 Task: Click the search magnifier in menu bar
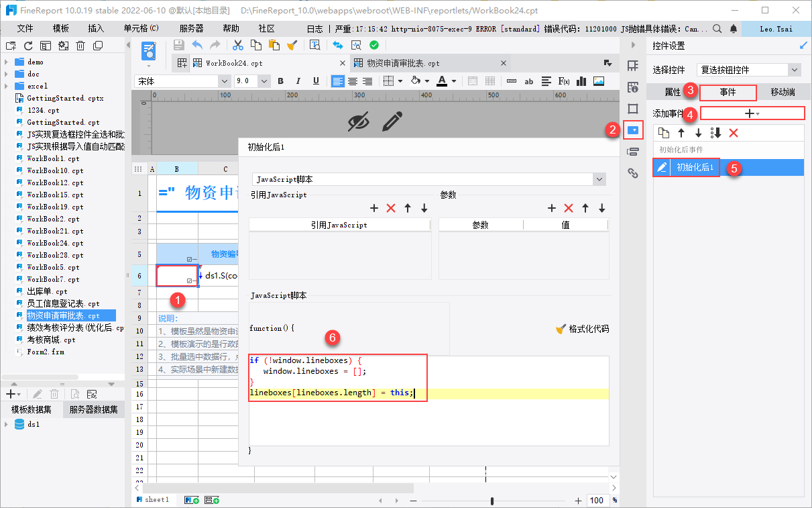coord(717,29)
